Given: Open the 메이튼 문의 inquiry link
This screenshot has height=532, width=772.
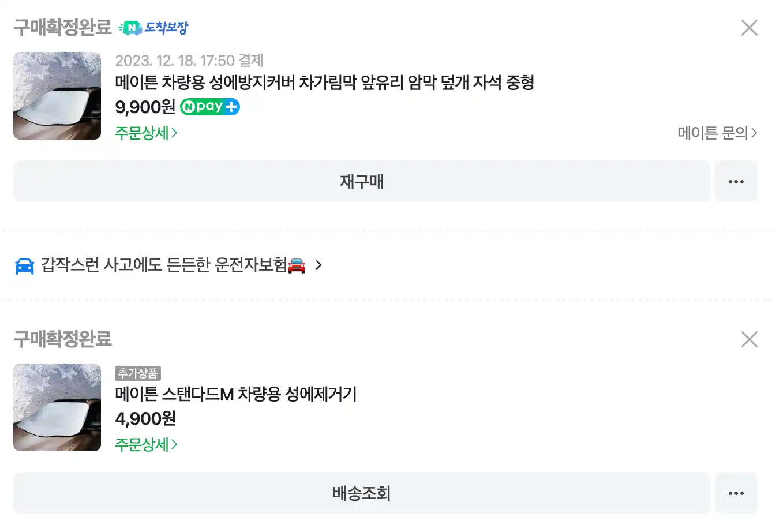Looking at the screenshot, I should point(716,133).
